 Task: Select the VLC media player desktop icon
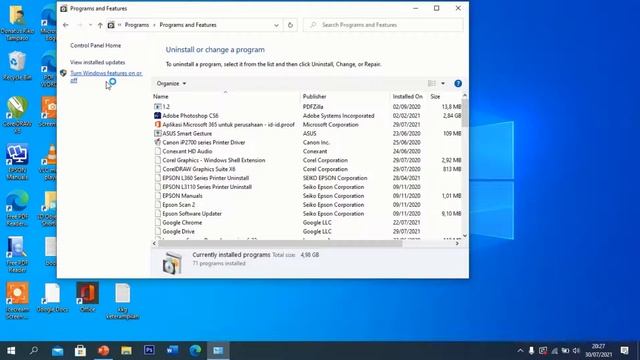(50, 162)
